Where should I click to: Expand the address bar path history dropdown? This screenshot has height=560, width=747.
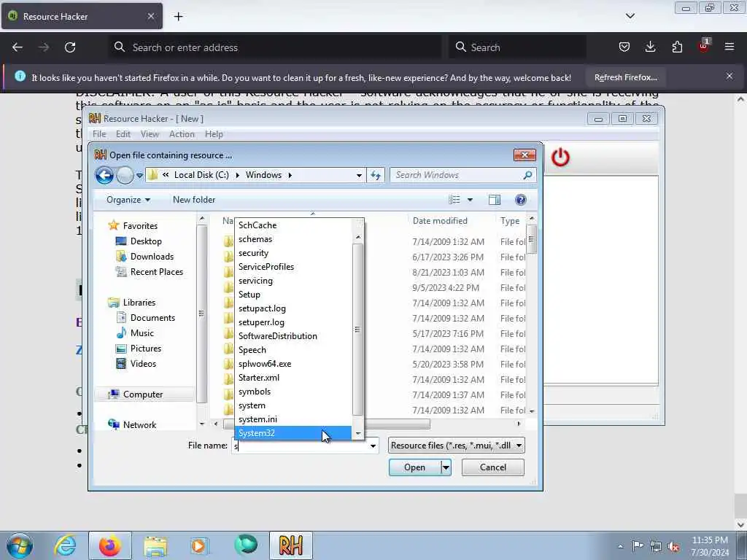click(x=359, y=175)
